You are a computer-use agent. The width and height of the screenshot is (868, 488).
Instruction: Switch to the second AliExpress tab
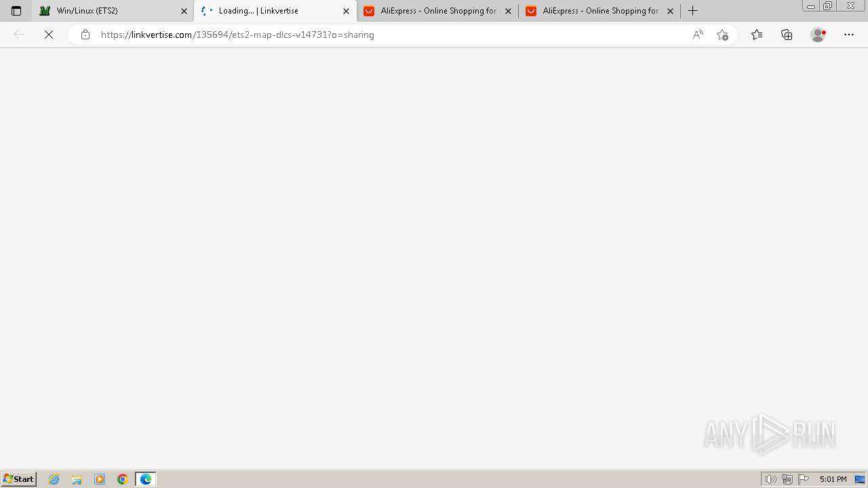click(x=599, y=11)
